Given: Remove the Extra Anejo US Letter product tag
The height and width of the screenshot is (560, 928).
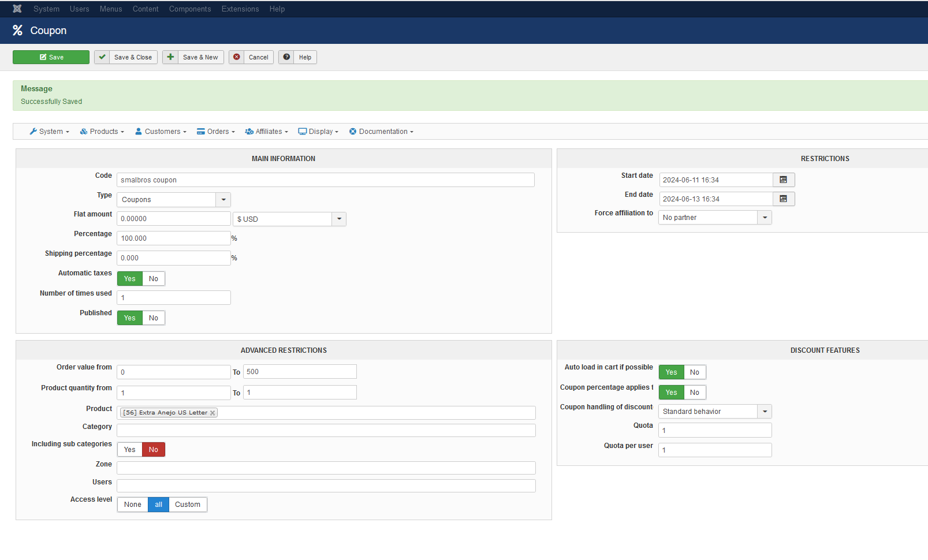Looking at the screenshot, I should [x=213, y=413].
